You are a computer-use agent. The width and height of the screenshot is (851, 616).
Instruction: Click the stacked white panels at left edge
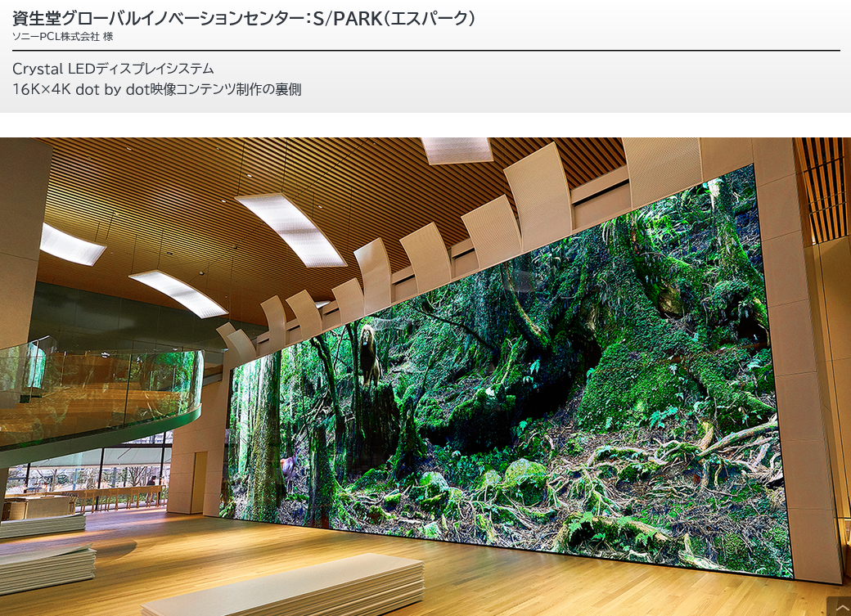tap(45, 564)
